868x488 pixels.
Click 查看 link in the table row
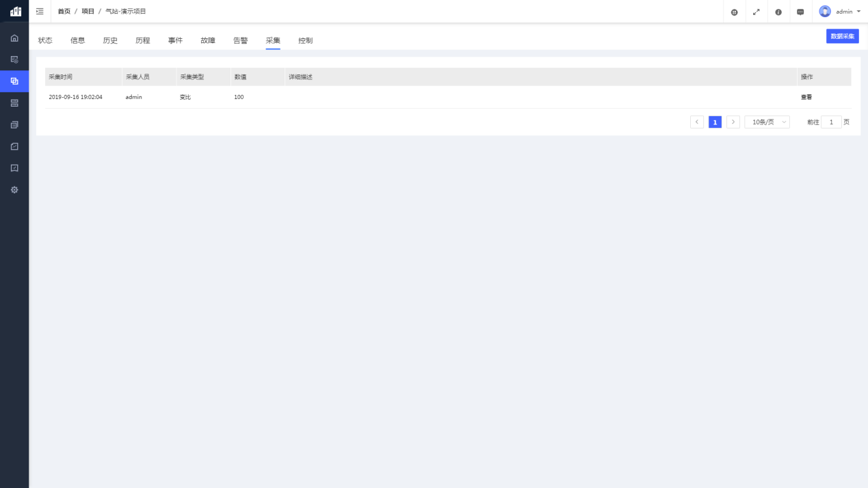806,97
